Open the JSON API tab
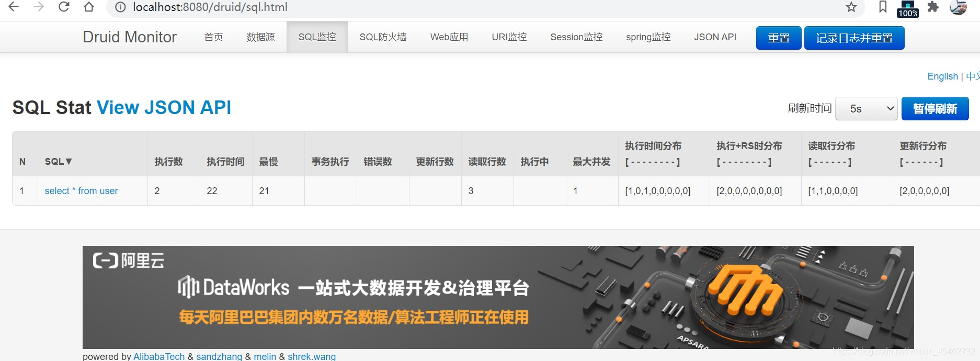The image size is (980, 361). pos(715,37)
